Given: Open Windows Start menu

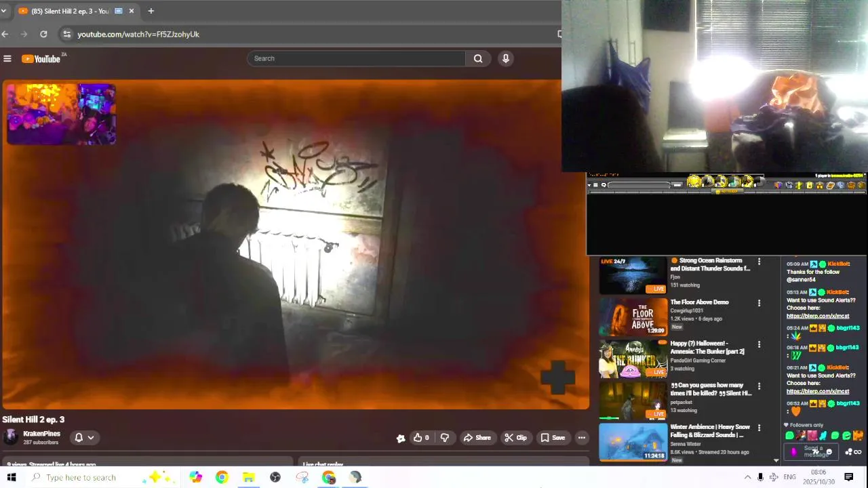Looking at the screenshot, I should pyautogui.click(x=11, y=477).
